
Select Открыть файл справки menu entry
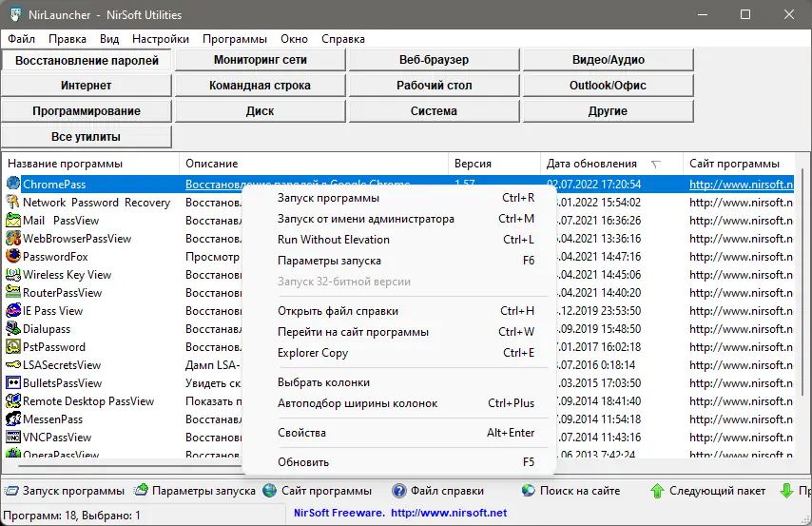(398, 311)
